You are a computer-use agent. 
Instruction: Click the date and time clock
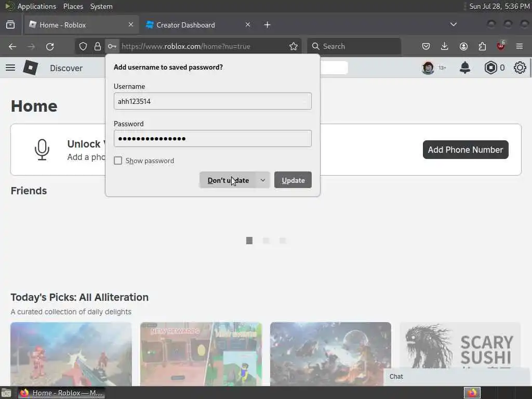click(499, 6)
